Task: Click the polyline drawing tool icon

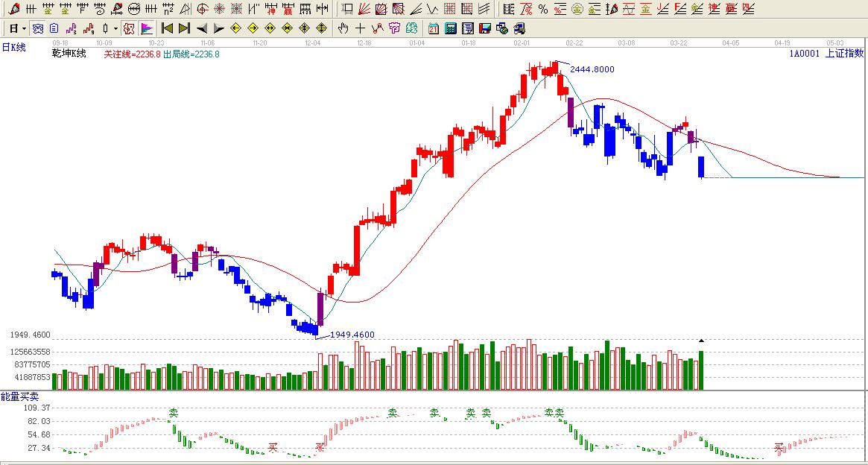Action: click(377, 28)
